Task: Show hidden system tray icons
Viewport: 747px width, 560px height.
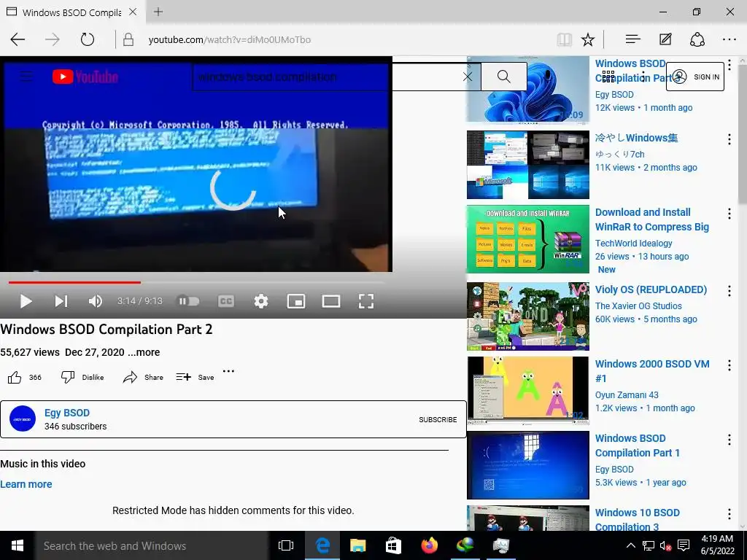Action: (630, 545)
